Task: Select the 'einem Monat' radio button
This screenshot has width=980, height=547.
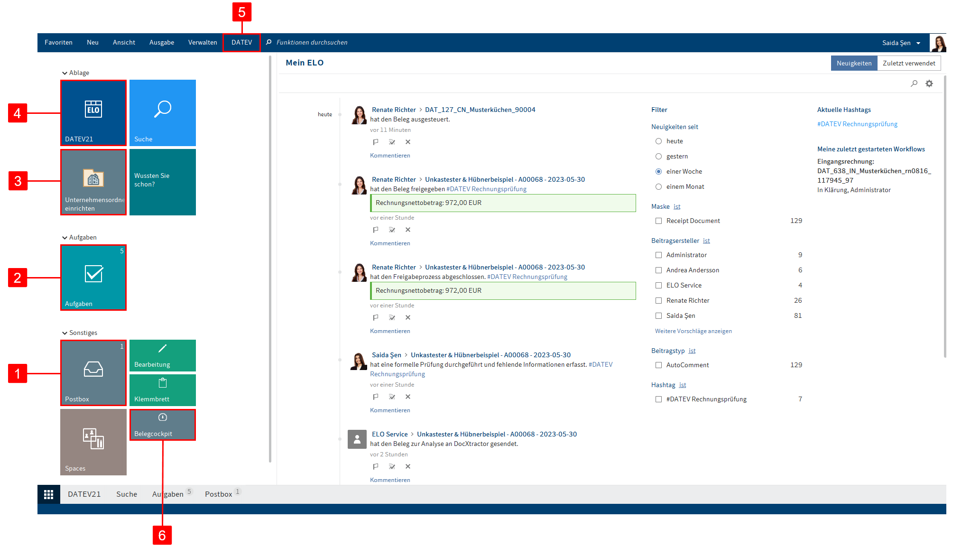Action: (x=658, y=186)
